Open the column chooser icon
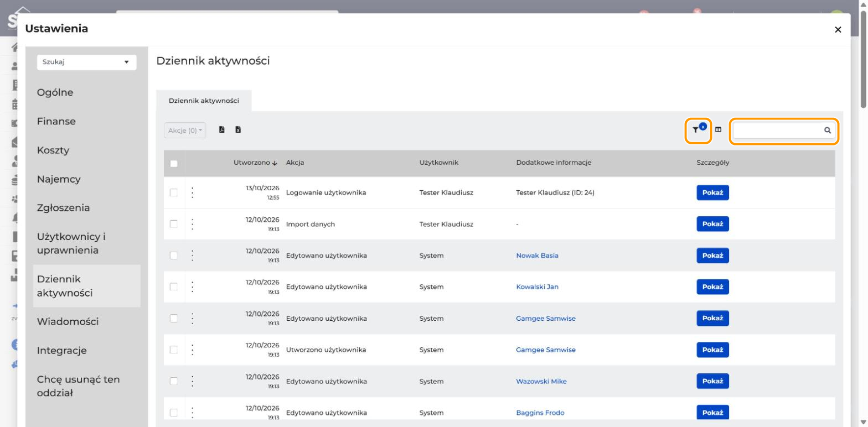The width and height of the screenshot is (868, 427). [x=718, y=130]
